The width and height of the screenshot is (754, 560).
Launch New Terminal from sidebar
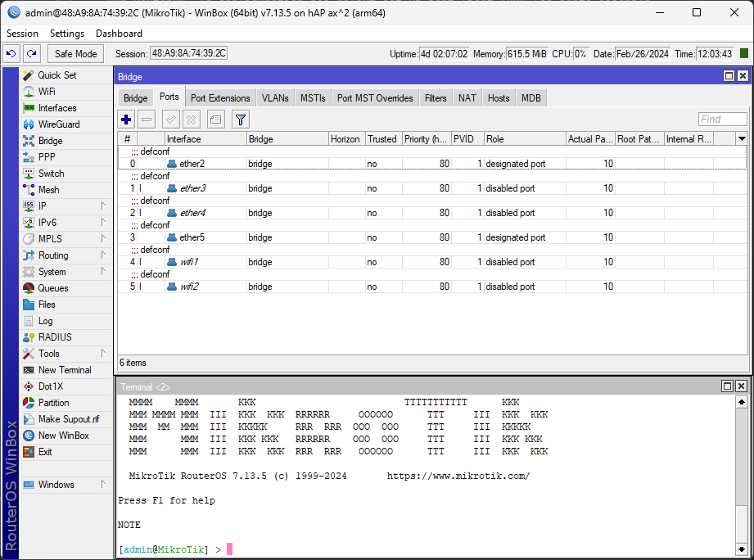[64, 370]
